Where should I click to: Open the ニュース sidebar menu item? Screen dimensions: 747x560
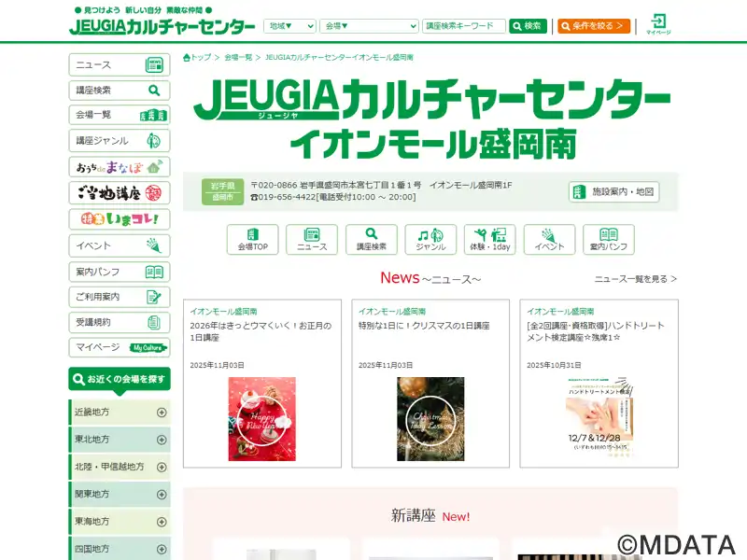coord(120,64)
